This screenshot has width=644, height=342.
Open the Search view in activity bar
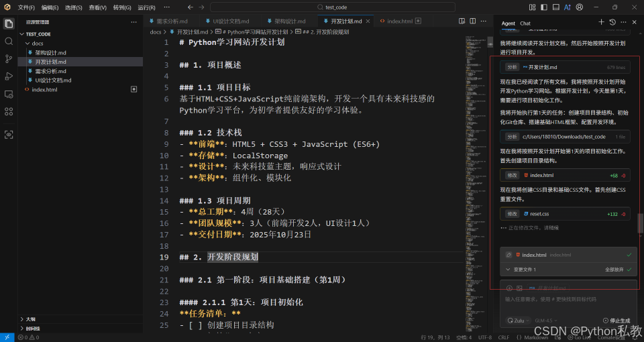[x=9, y=41]
